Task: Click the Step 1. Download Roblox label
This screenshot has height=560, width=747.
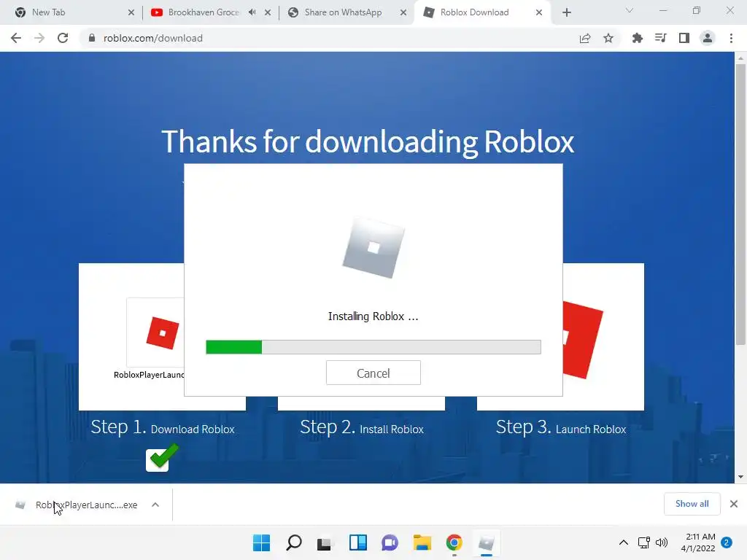Action: (x=163, y=427)
